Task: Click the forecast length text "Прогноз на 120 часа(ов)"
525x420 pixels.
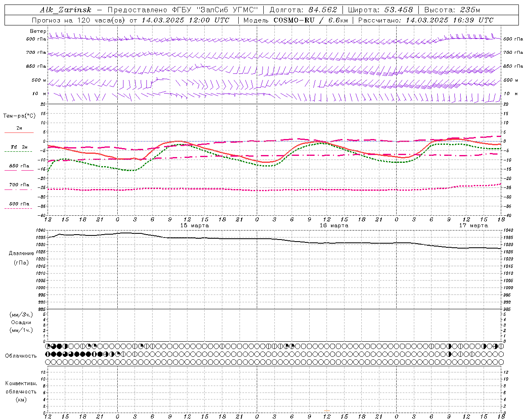Action: pos(78,20)
